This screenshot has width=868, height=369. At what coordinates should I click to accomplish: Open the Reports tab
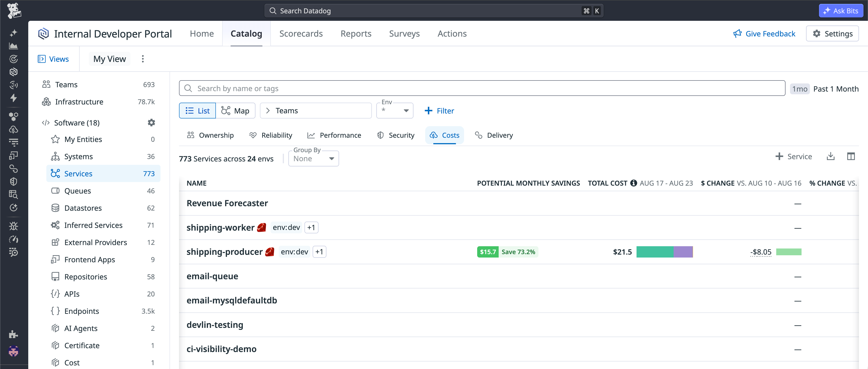(356, 34)
